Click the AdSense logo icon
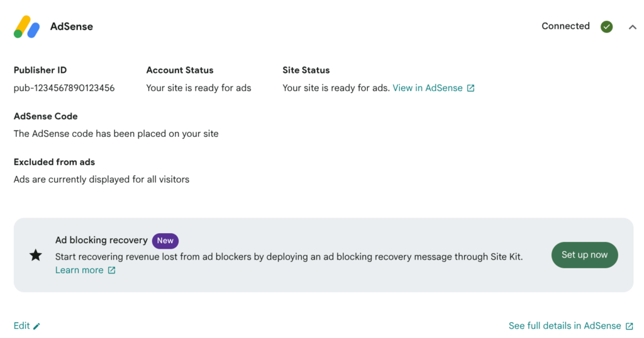Screen dimensions: 644x338 point(26,27)
